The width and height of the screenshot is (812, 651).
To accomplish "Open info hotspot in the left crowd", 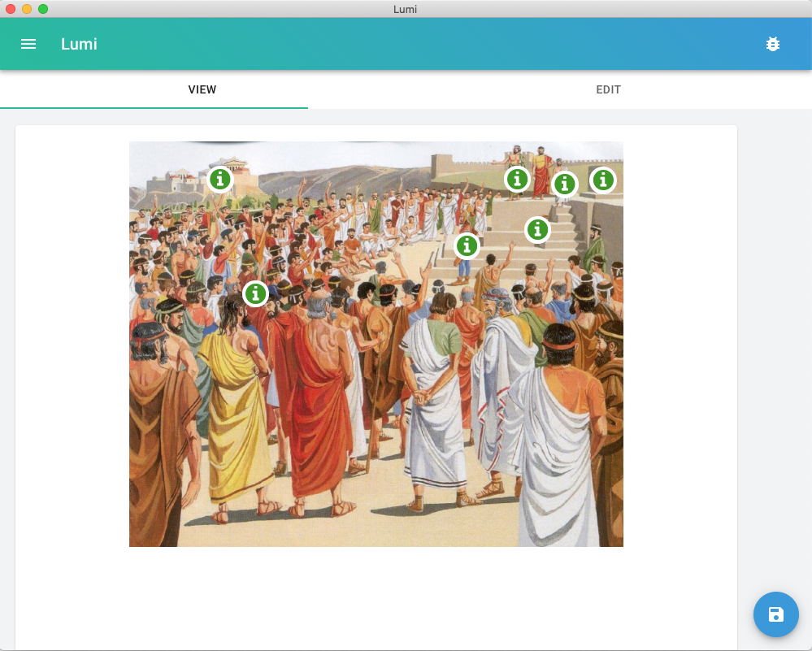I will pyautogui.click(x=255, y=293).
